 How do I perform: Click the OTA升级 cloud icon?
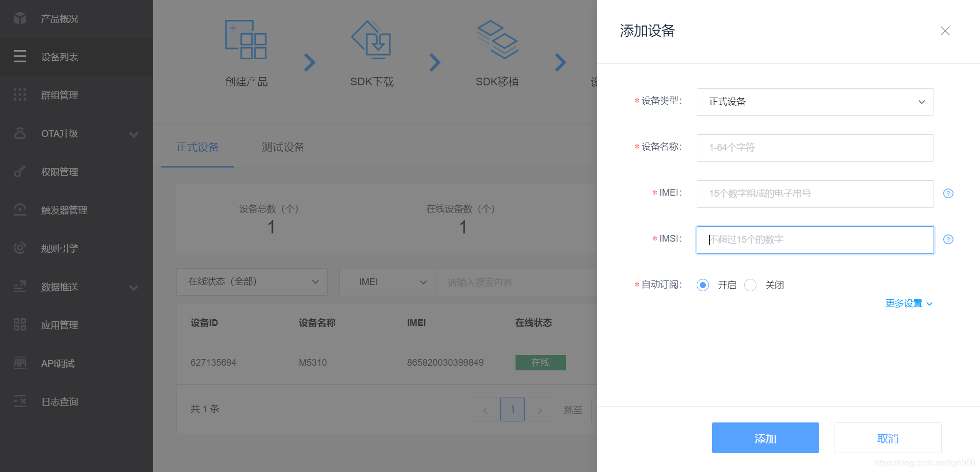(x=20, y=133)
